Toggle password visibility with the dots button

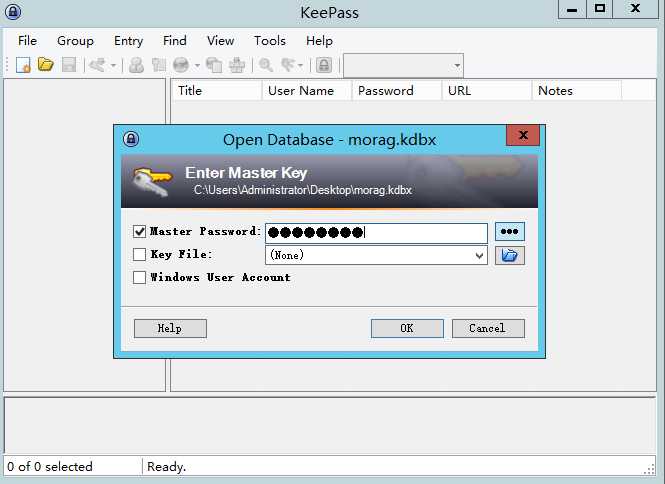point(510,232)
